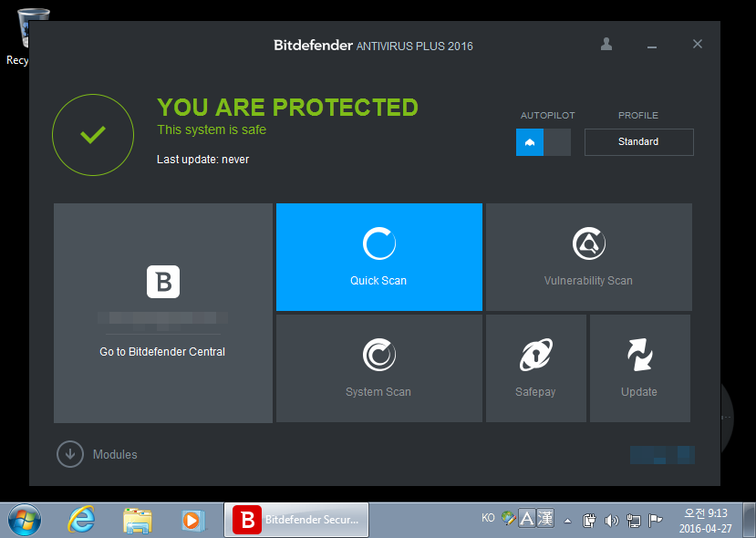Image resolution: width=756 pixels, height=538 pixels.
Task: Toggle the Autopilot switch
Action: [x=544, y=142]
